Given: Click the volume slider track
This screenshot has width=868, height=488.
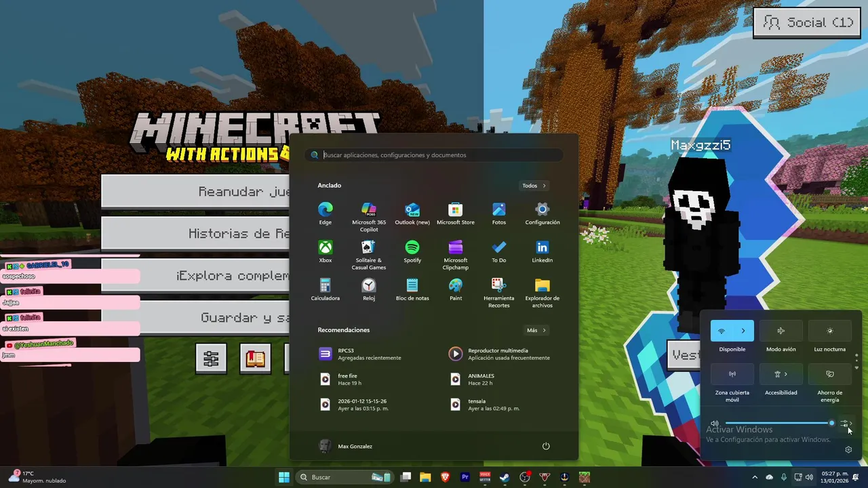Looking at the screenshot, I should point(778,424).
